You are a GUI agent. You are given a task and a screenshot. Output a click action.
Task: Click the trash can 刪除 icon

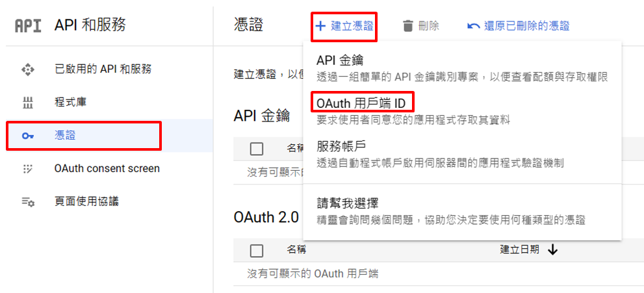point(408,26)
